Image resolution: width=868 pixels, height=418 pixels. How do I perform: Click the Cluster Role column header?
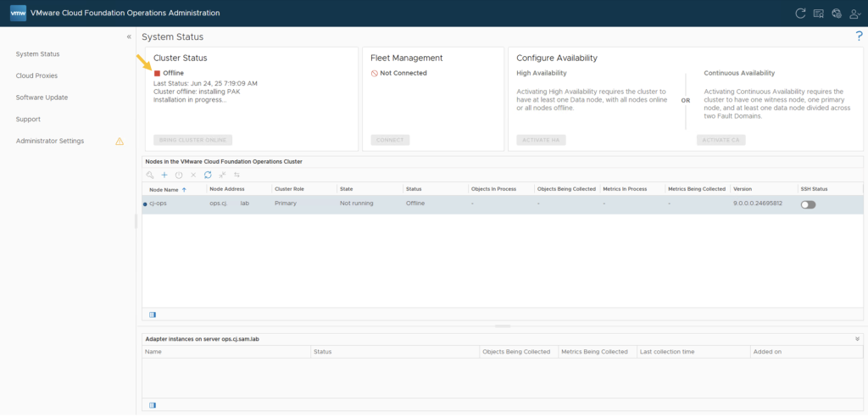pos(290,189)
